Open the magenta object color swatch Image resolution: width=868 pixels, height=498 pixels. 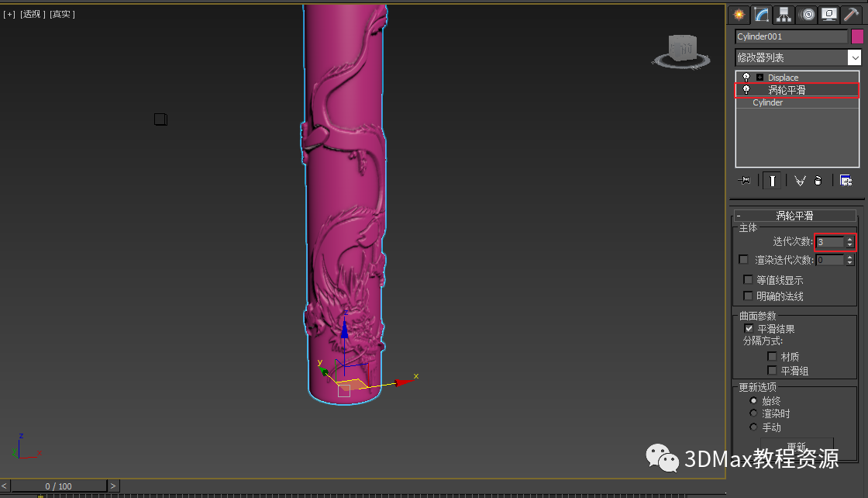point(857,36)
